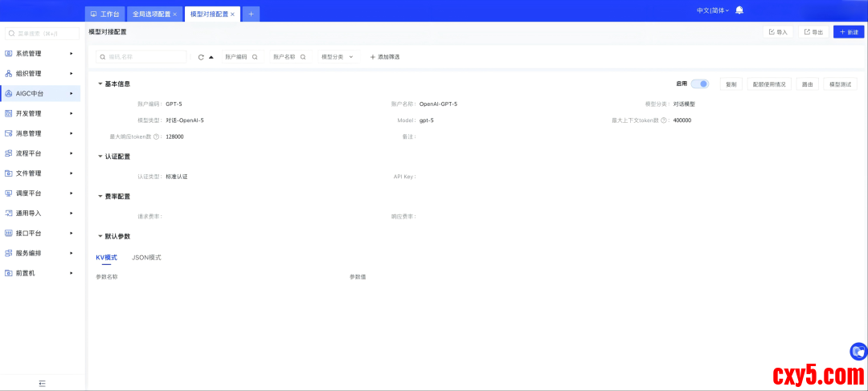Click help icon beside 最大响应token数

tap(156, 136)
